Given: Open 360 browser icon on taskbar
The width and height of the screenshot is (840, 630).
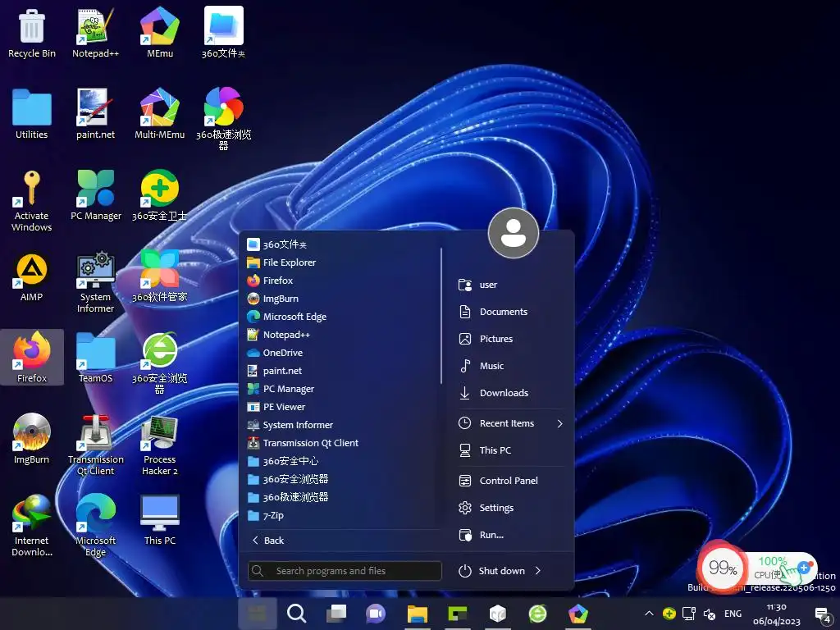Looking at the screenshot, I should 537,614.
